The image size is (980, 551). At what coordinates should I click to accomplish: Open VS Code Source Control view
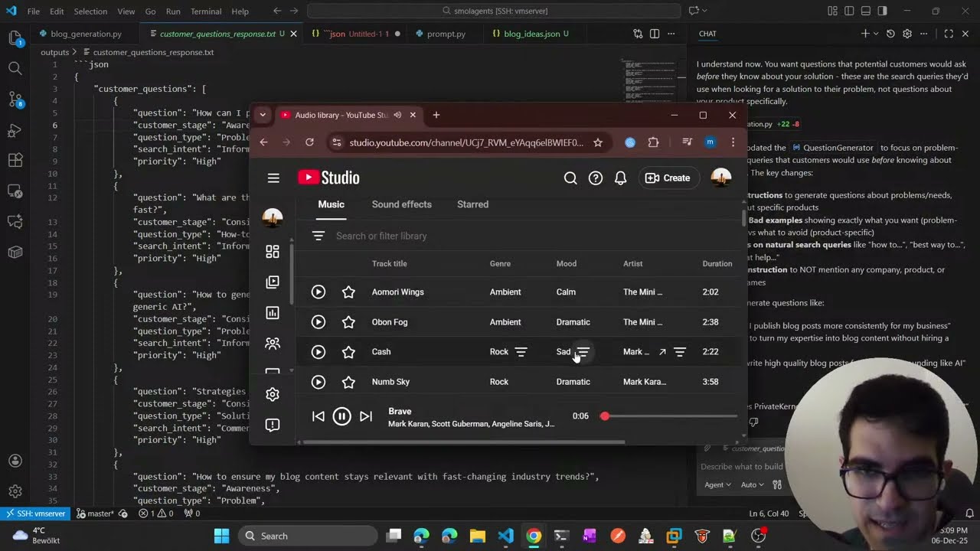(15, 99)
